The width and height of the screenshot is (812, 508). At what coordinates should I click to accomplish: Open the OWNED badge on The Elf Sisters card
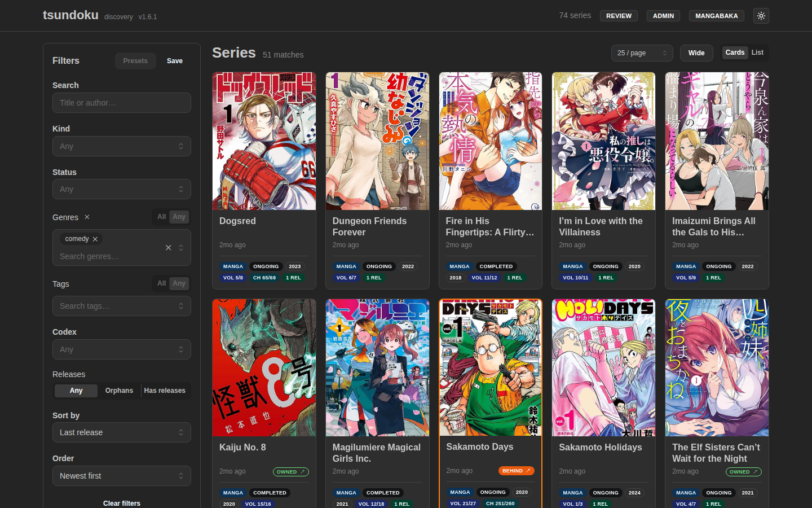pos(743,472)
